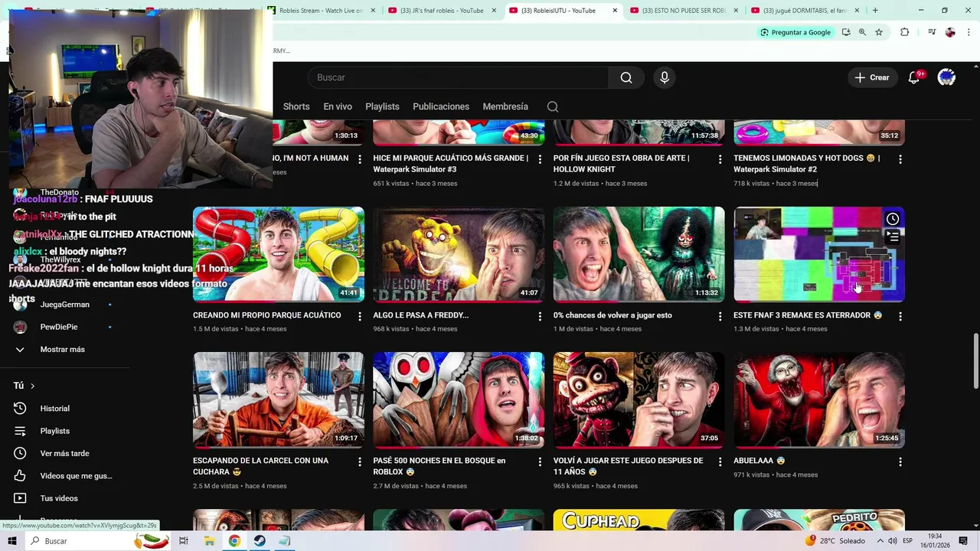Open options menu for HOLLOW KNIGHT video

(x=720, y=159)
